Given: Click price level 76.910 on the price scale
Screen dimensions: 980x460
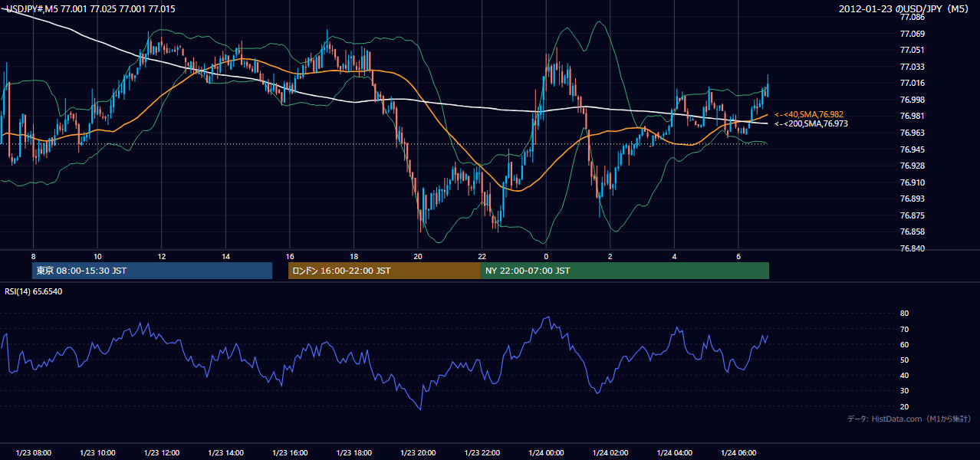Looking at the screenshot, I should (913, 182).
